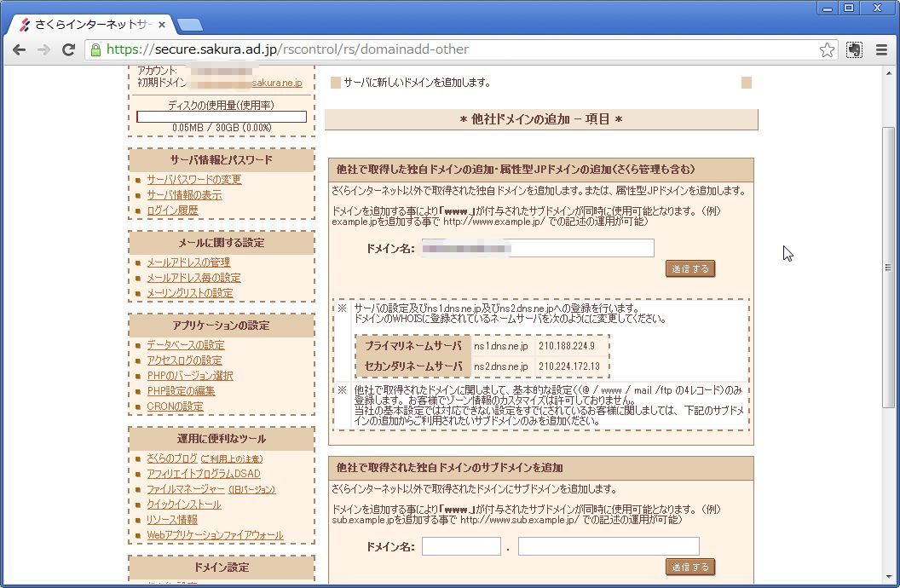Open ご利用上の注意 link
Screen dimensions: 900x588
pos(231,459)
